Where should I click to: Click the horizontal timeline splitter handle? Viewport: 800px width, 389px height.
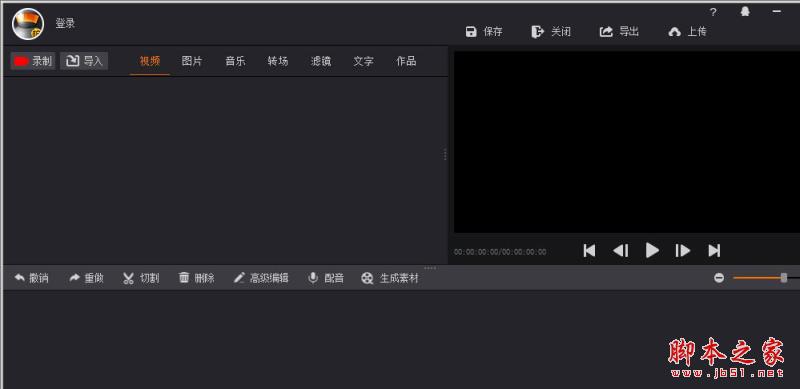[x=430, y=268]
